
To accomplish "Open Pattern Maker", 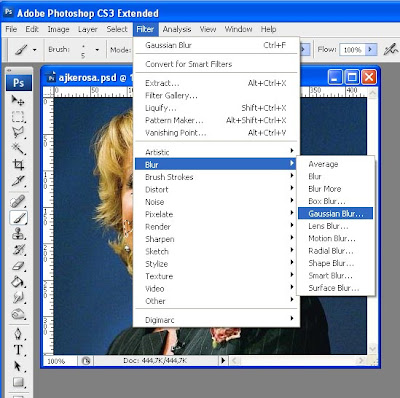I will [x=216, y=120].
